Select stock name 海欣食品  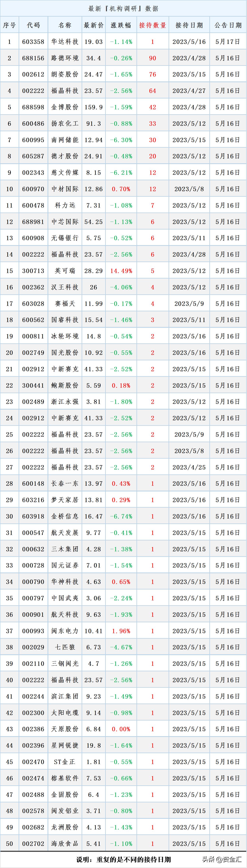(x=65, y=844)
